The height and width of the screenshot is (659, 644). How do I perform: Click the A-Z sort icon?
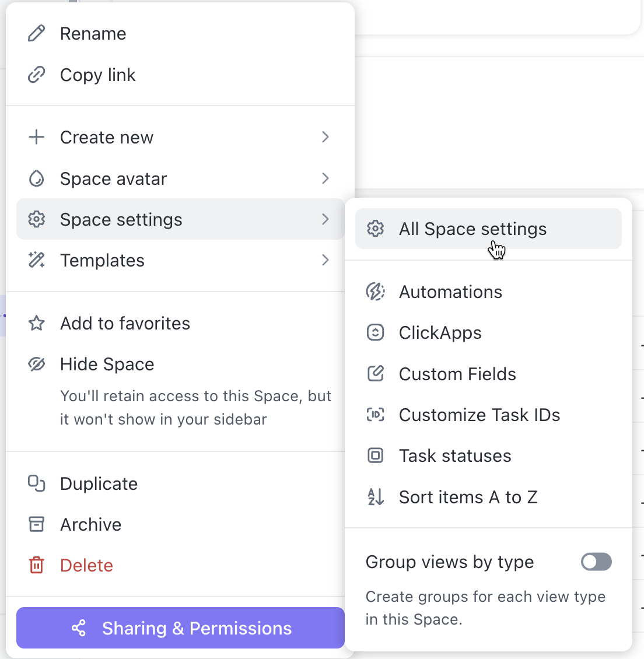coord(376,497)
